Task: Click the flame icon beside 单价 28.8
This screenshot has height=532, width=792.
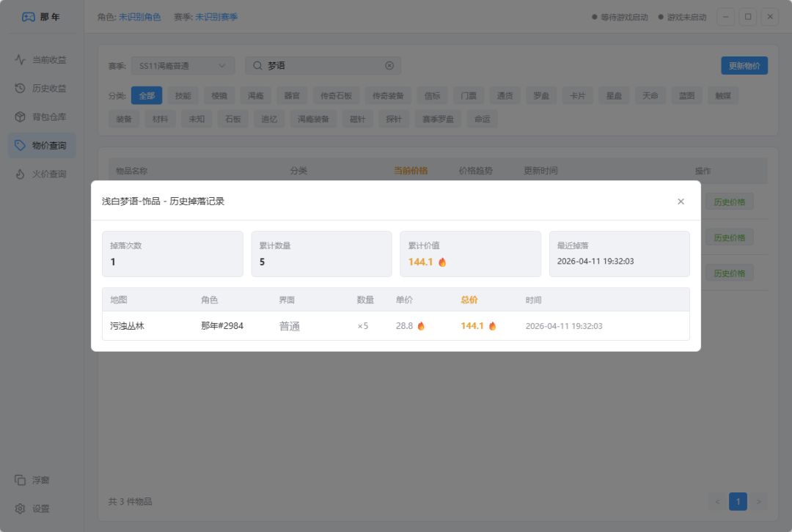Action: point(421,326)
